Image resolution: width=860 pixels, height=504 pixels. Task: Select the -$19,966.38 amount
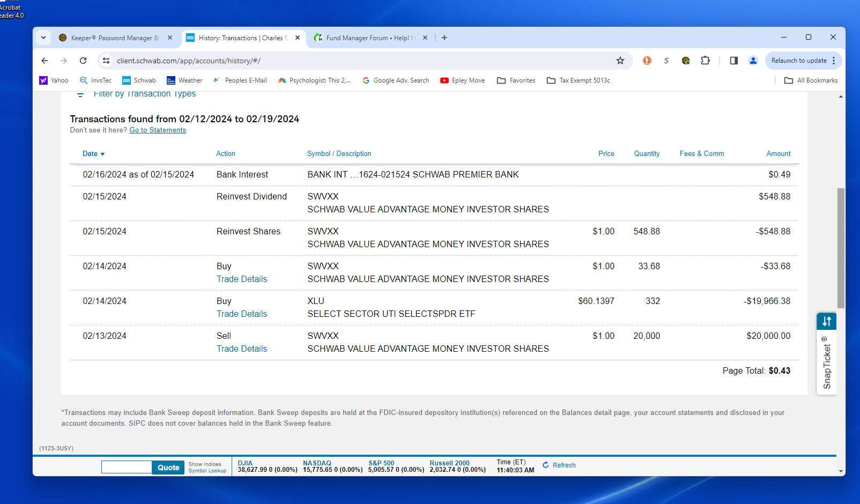[x=767, y=301]
